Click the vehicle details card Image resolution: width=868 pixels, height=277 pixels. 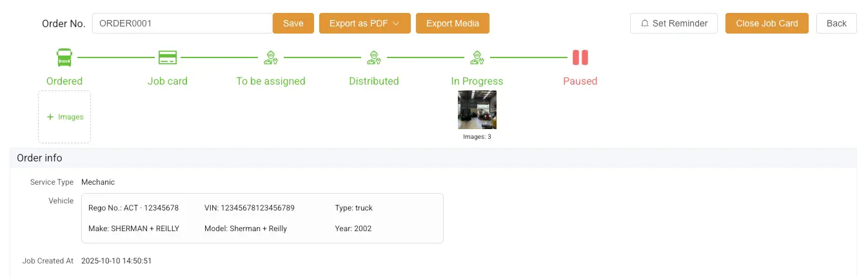(x=262, y=218)
